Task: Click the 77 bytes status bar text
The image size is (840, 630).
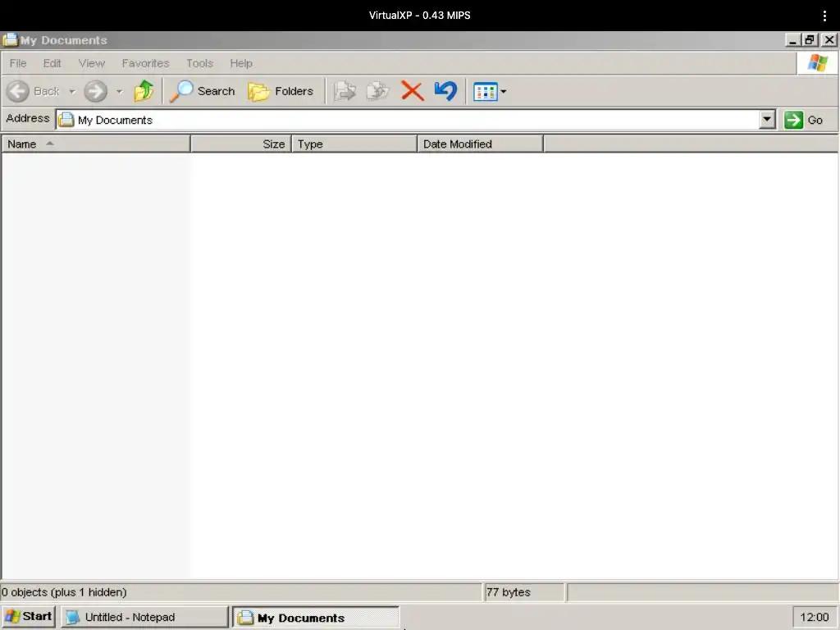Action: (x=509, y=592)
